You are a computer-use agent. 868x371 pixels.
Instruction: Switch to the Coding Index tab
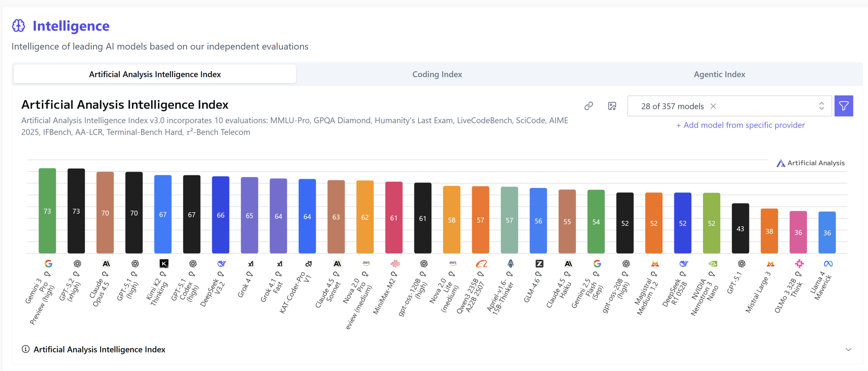pos(437,74)
